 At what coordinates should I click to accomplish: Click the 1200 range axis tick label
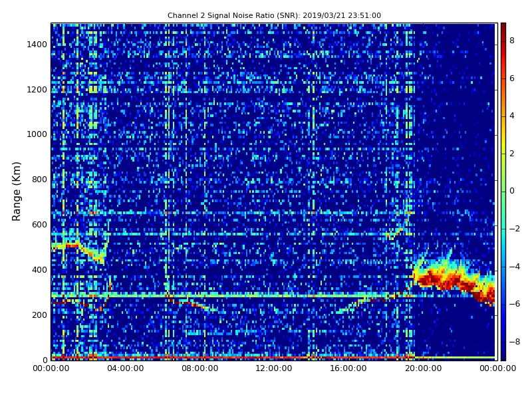37,90
